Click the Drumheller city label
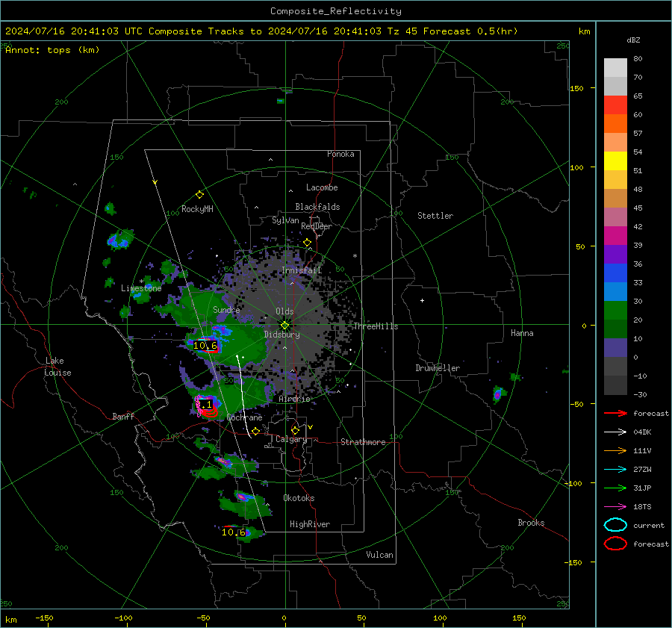The image size is (672, 628). [438, 368]
